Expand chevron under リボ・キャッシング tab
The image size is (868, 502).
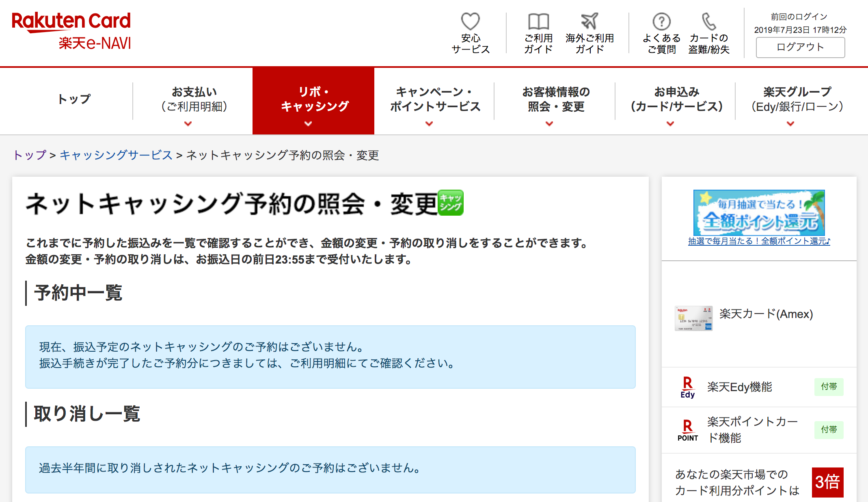coord(308,123)
